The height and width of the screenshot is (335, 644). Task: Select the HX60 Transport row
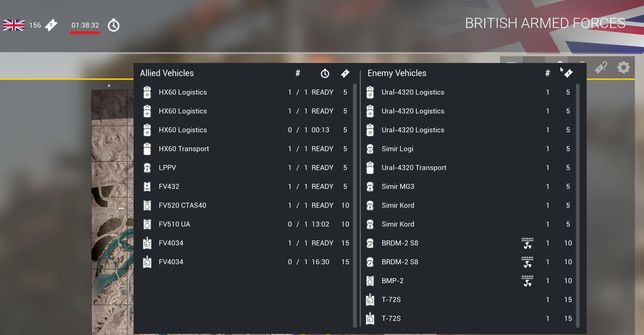click(184, 149)
